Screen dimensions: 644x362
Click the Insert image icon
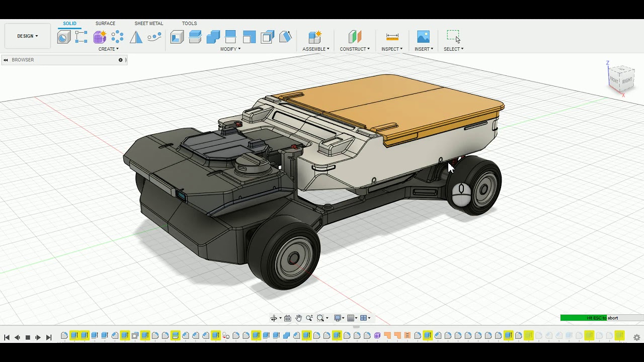(423, 37)
